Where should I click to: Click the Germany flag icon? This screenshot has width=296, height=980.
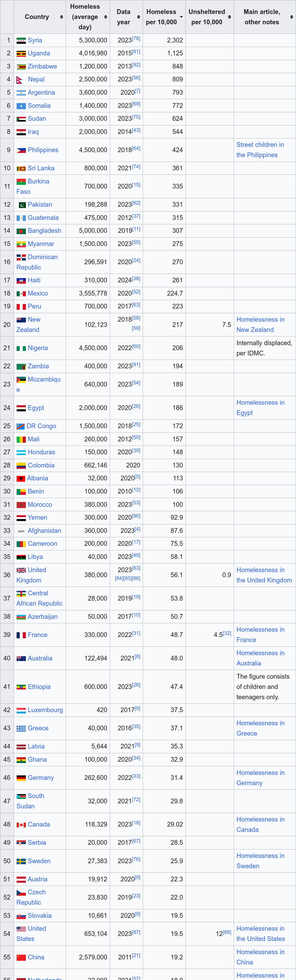[x=21, y=778]
